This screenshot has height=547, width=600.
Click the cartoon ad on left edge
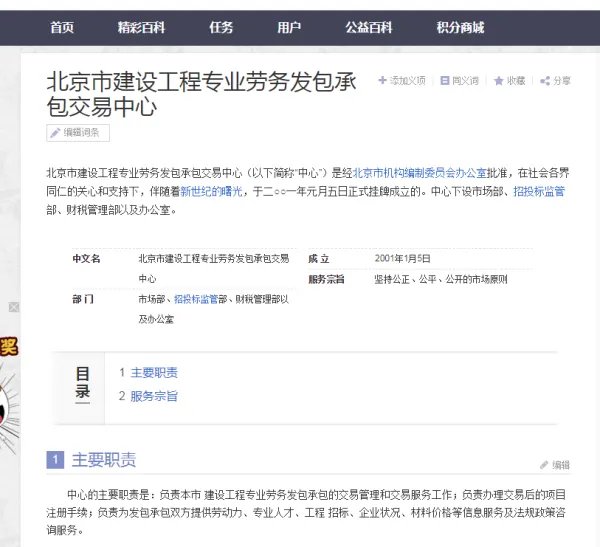pos(9,394)
